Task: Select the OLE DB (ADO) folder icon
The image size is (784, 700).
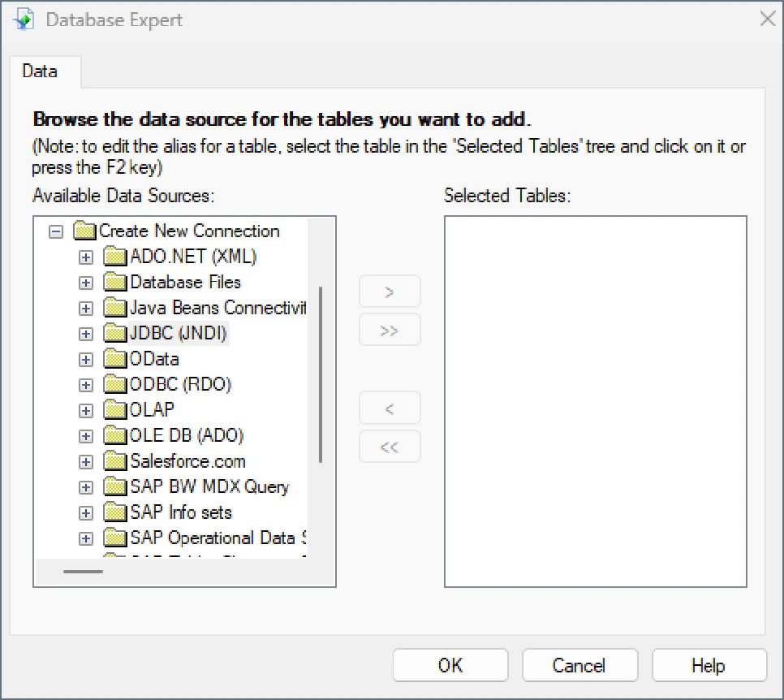Action: (x=114, y=435)
